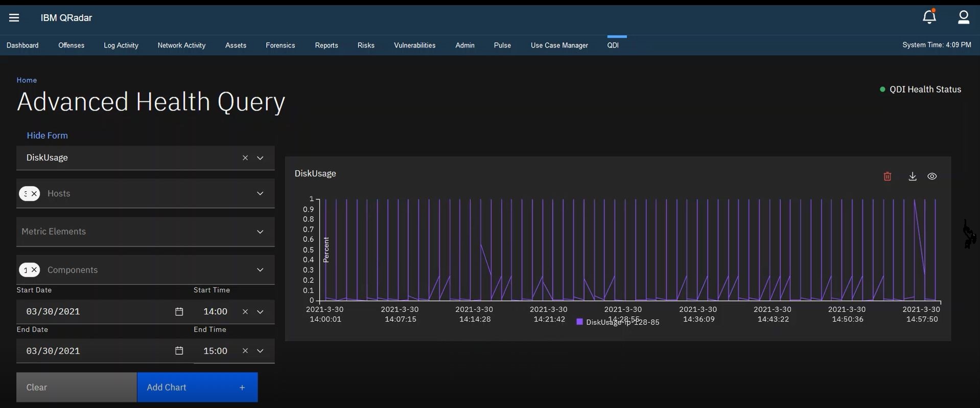
Task: Clear the DiskUsage metric selection
Action: point(246,158)
